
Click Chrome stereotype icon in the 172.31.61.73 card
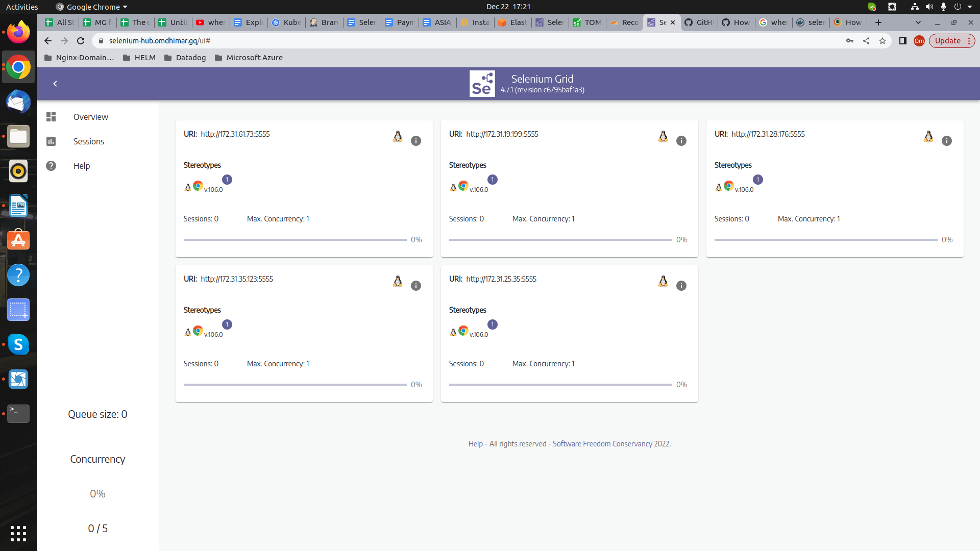pyautogui.click(x=198, y=186)
